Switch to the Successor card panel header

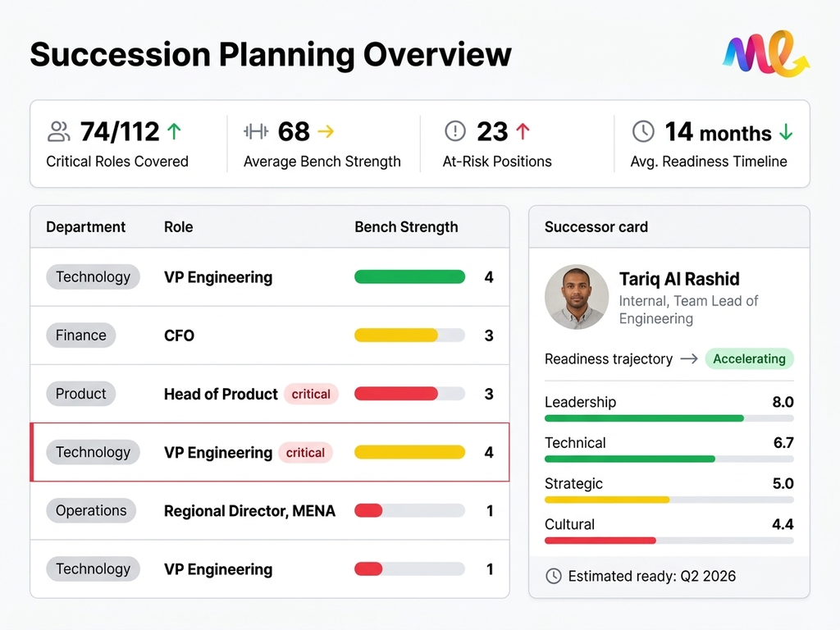click(595, 227)
